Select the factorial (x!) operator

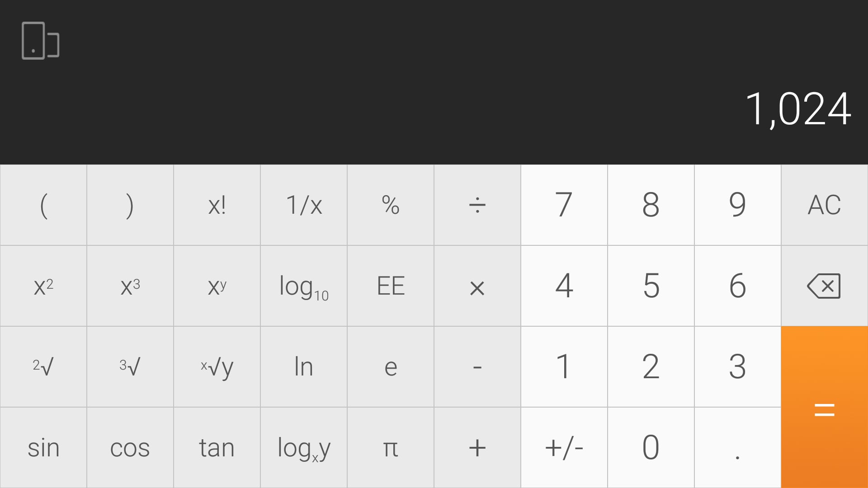pos(217,205)
